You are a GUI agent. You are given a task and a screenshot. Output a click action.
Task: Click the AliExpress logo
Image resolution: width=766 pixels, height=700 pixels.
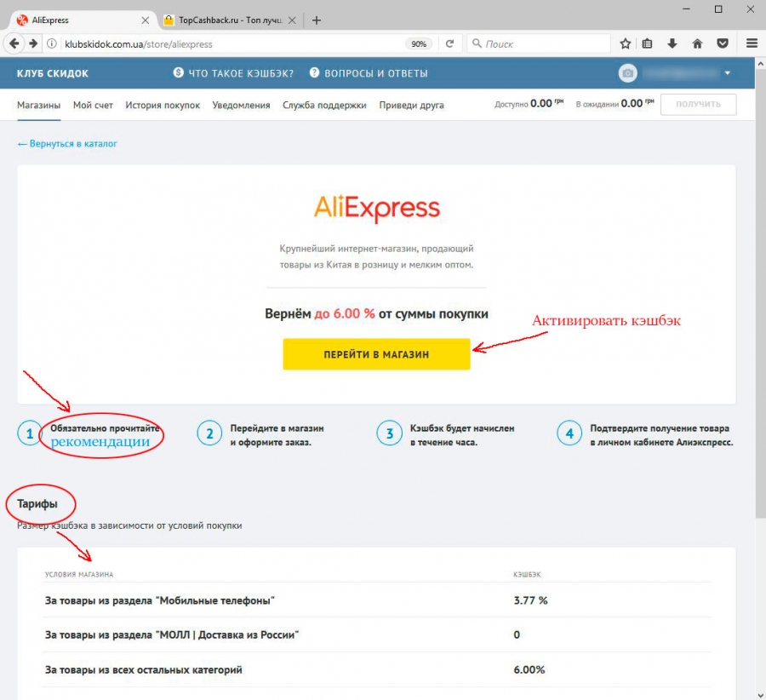(377, 208)
